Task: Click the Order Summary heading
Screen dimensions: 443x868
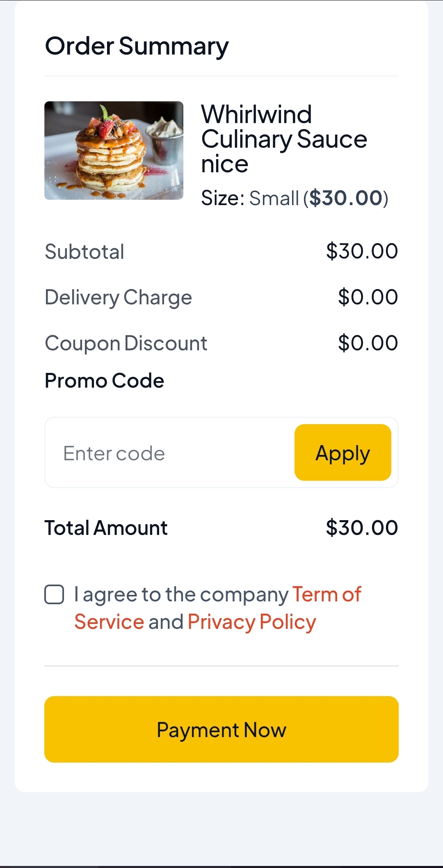Action: click(x=137, y=46)
